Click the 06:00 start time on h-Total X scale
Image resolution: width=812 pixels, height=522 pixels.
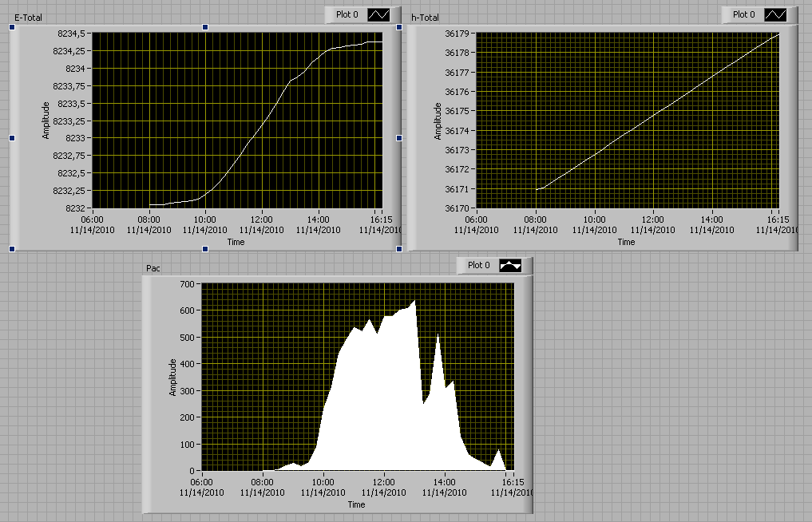tap(477, 219)
